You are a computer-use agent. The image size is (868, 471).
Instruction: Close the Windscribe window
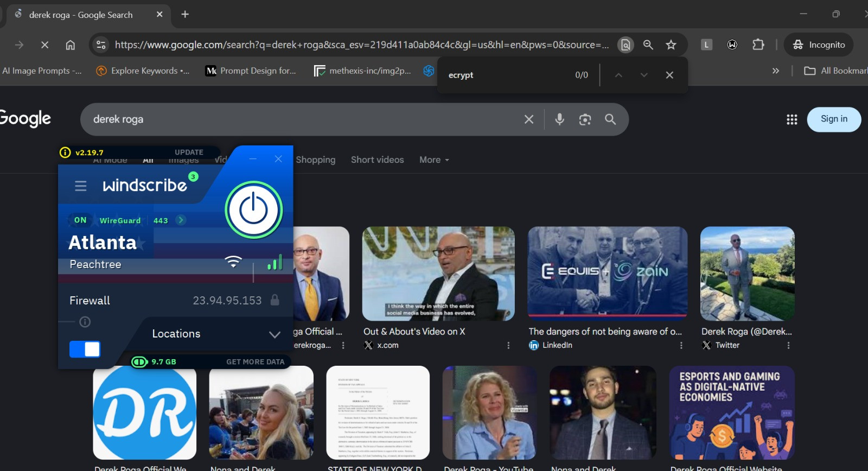278,158
